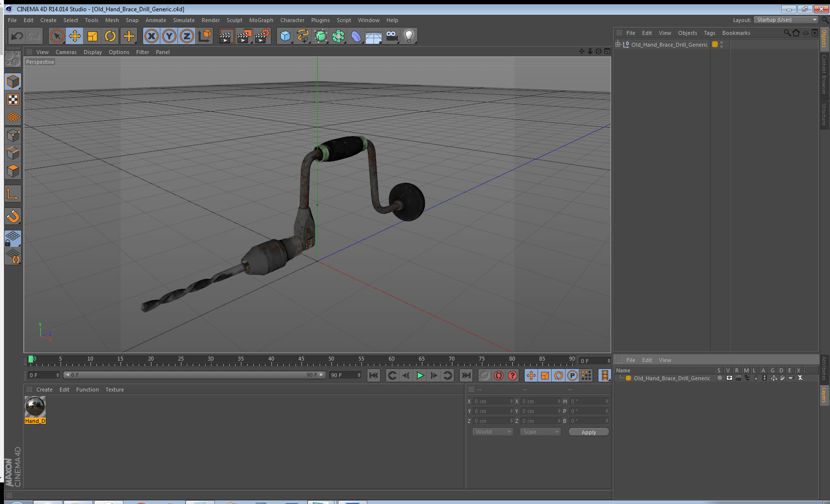Expand the Old_Hand_Brace_Drill_Generic object tree
830x504 pixels.
point(618,44)
